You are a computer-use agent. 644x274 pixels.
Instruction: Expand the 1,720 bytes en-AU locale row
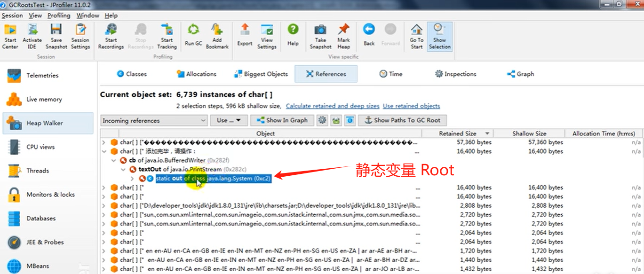[104, 251]
